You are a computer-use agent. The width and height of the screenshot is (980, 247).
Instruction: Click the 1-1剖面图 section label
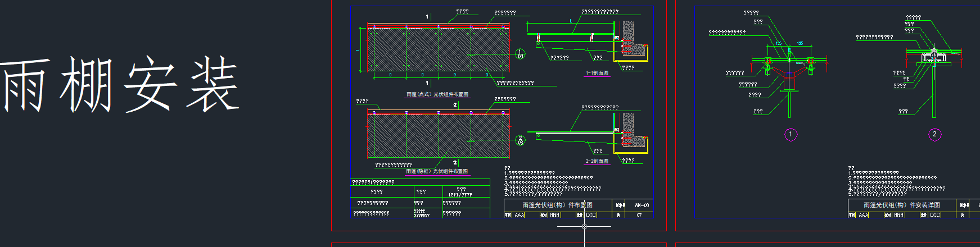pyautogui.click(x=597, y=73)
